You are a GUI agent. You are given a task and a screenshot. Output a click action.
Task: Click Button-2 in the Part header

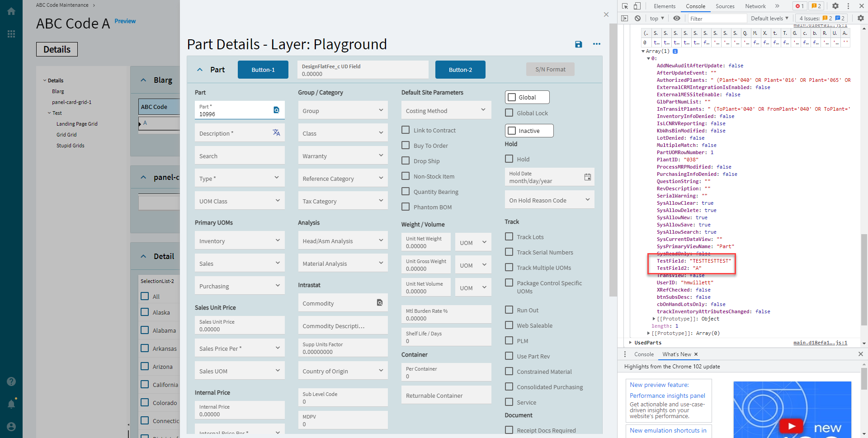(x=460, y=70)
